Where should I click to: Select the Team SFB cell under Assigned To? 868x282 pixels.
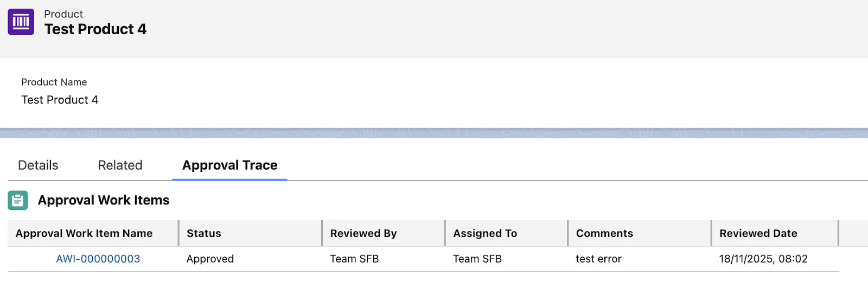(477, 259)
